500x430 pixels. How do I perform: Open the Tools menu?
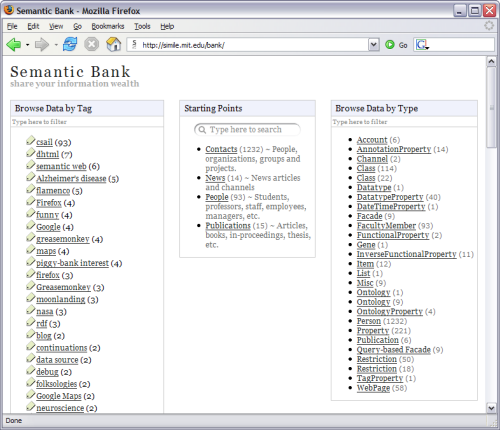(142, 26)
